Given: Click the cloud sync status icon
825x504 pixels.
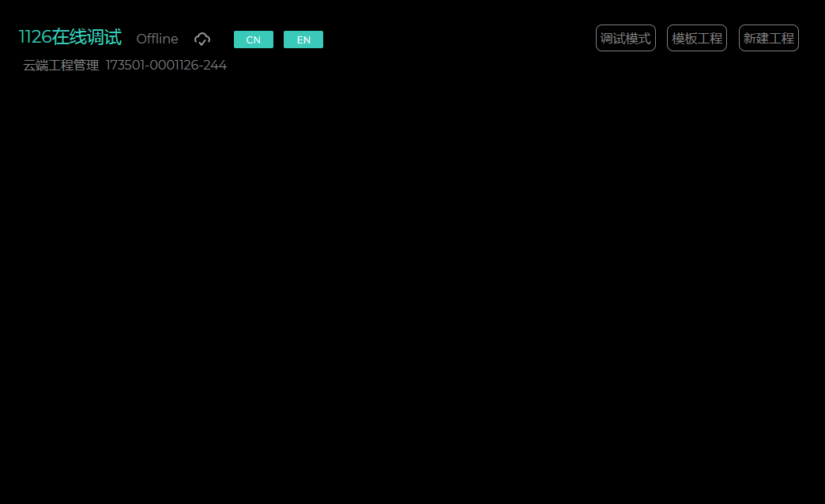Looking at the screenshot, I should (202, 39).
